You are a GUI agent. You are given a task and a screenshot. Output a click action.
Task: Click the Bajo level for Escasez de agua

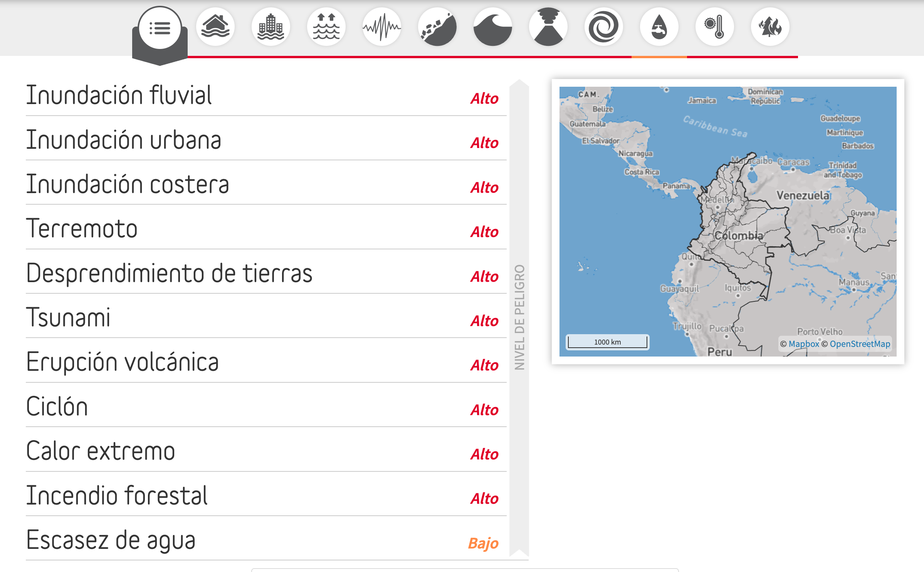(x=483, y=543)
